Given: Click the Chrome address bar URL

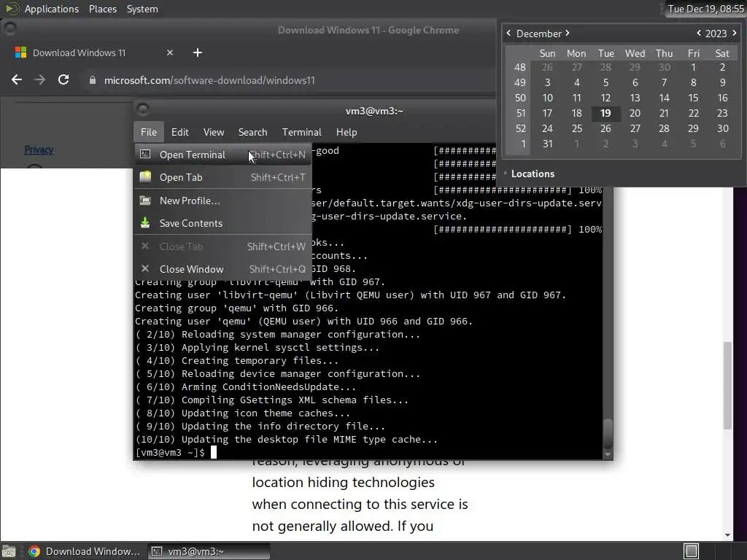Looking at the screenshot, I should (209, 80).
